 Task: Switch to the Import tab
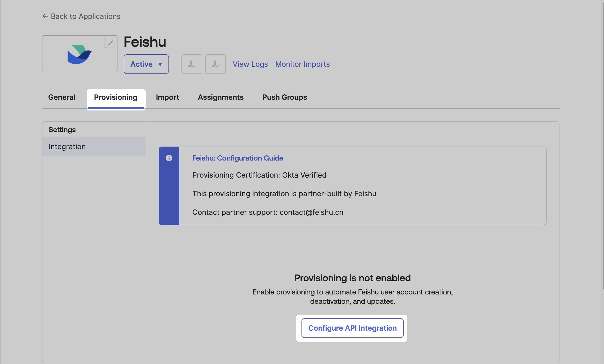point(167,97)
